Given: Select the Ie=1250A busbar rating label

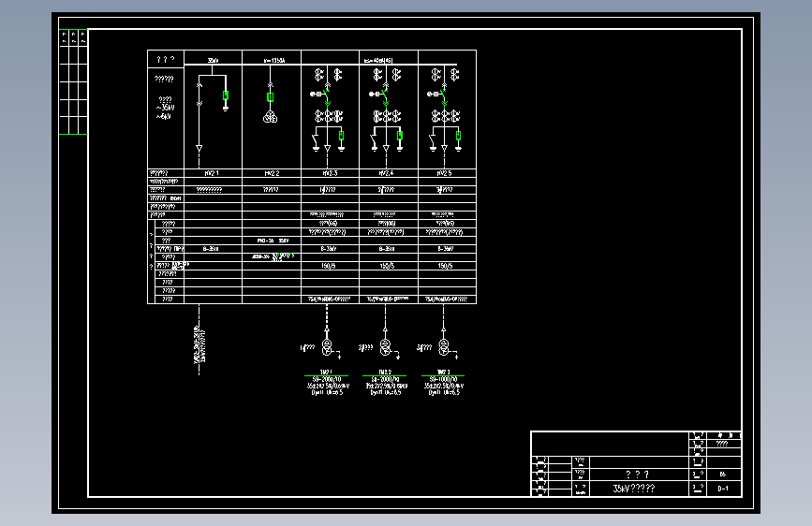Looking at the screenshot, I should [274, 61].
